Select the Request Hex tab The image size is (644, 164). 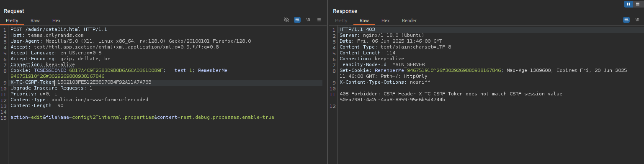click(x=57, y=20)
